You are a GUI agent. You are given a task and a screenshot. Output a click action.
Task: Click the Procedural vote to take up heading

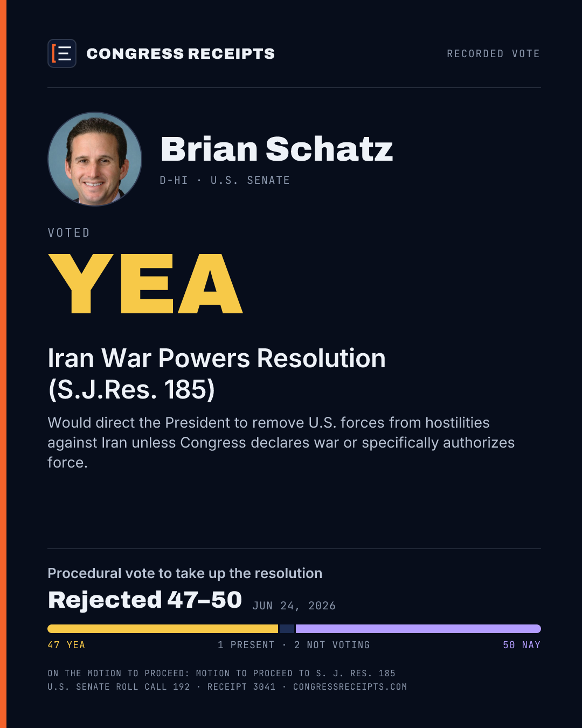tap(185, 573)
